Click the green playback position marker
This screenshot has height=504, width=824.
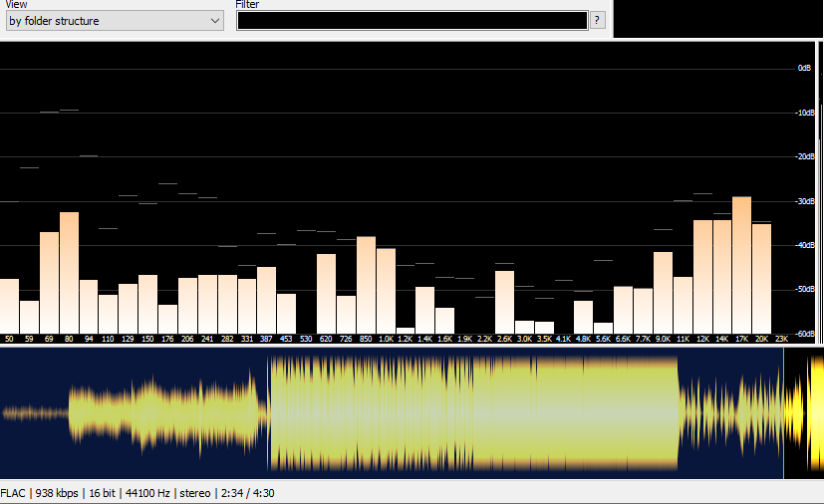(x=783, y=413)
